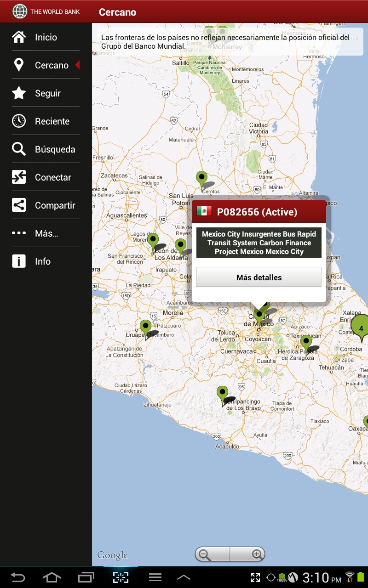Select the map pin near Cerritos

[x=201, y=179]
